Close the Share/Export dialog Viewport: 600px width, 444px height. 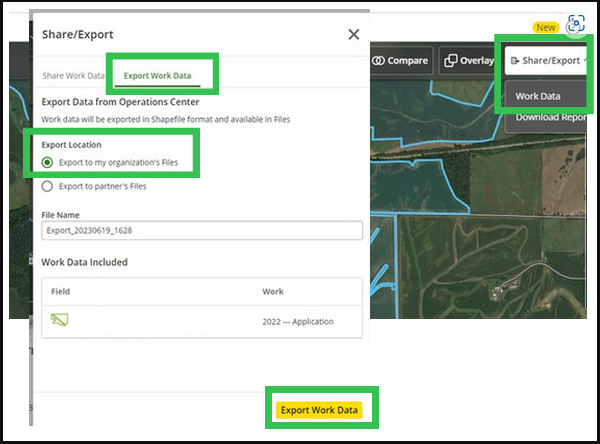(353, 34)
